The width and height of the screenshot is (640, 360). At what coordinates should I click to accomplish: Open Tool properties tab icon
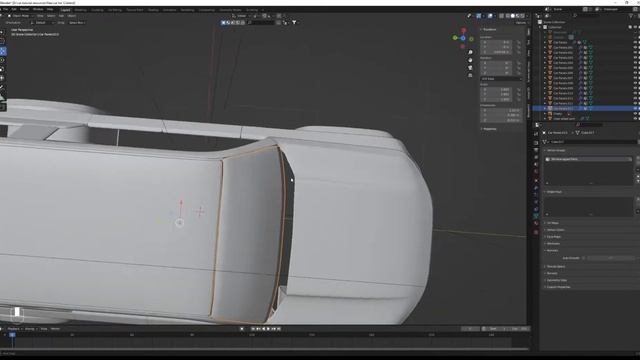(x=536, y=133)
